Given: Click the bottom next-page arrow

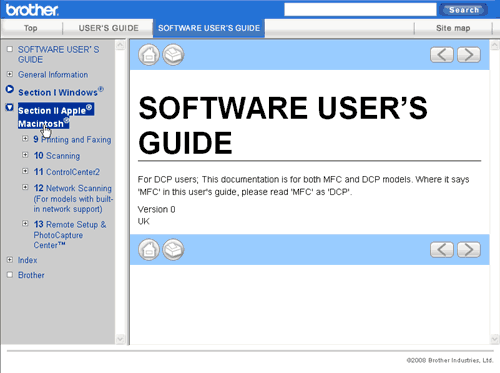Looking at the screenshot, I should (x=469, y=250).
